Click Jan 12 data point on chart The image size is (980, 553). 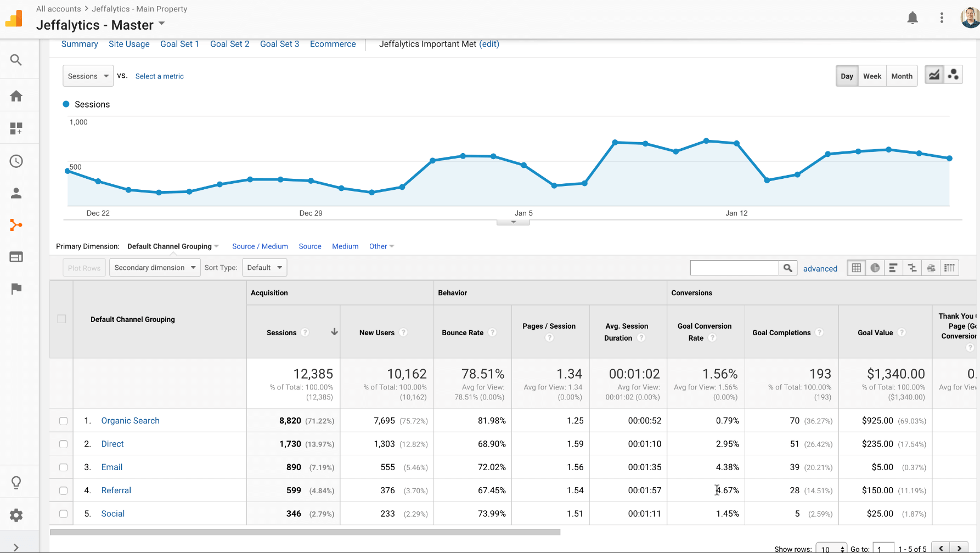736,143
